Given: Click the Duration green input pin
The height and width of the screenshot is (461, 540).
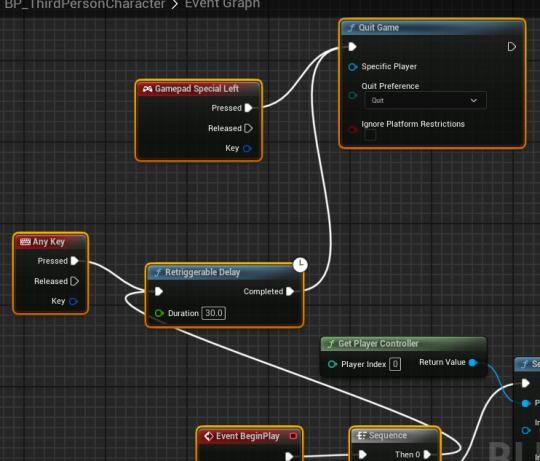Looking at the screenshot, I should (159, 313).
